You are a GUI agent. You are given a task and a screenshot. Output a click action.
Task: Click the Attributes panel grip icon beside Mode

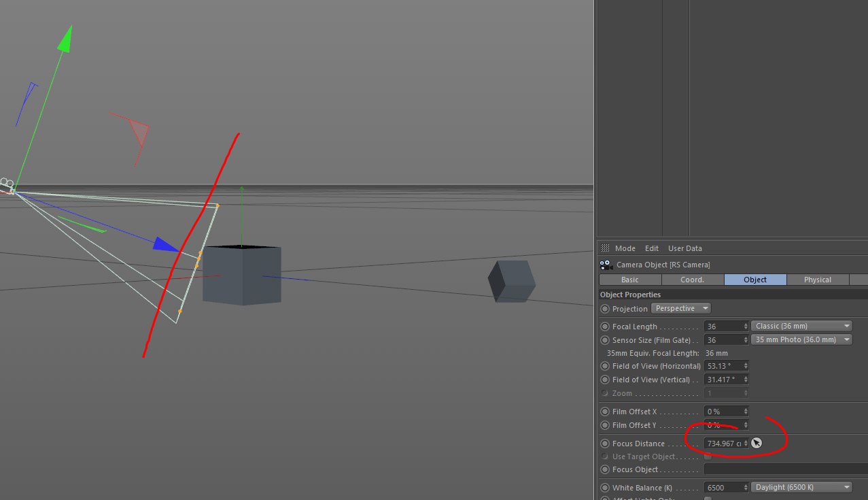pyautogui.click(x=604, y=248)
